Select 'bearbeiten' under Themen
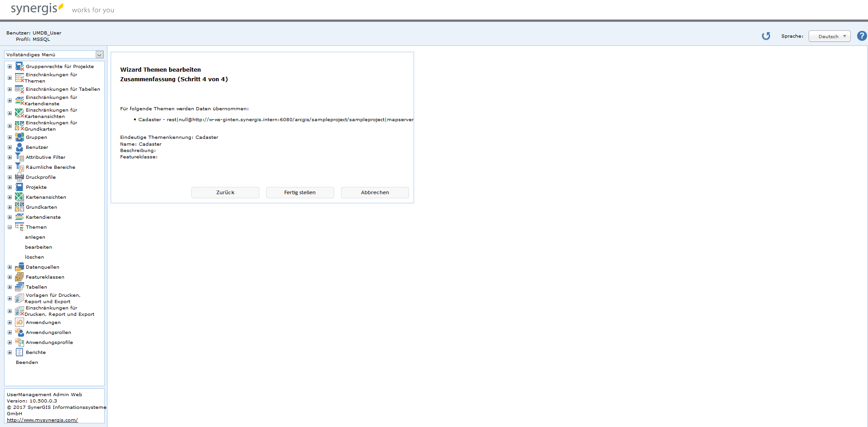Image resolution: width=868 pixels, height=427 pixels. click(38, 247)
